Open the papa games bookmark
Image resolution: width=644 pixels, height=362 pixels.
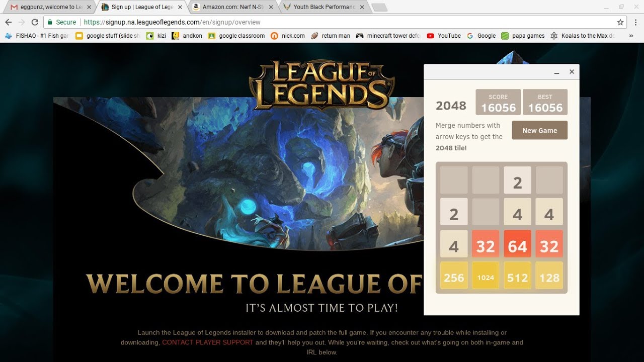[x=523, y=36]
